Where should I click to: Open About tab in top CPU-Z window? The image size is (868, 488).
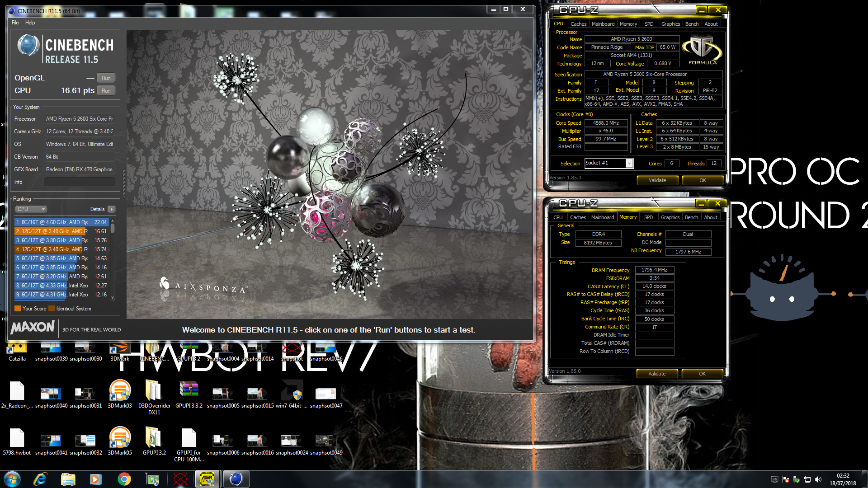[711, 24]
